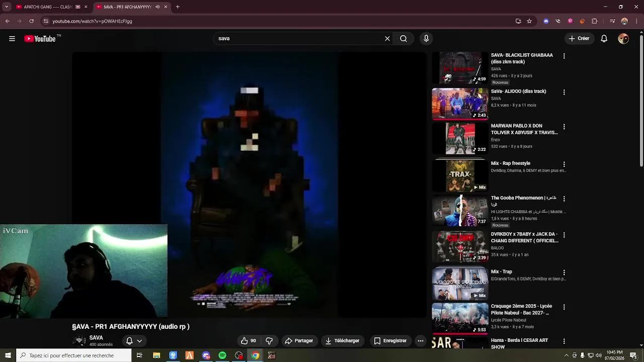Open the SAVA channel name link
The height and width of the screenshot is (362, 644).
(x=96, y=338)
